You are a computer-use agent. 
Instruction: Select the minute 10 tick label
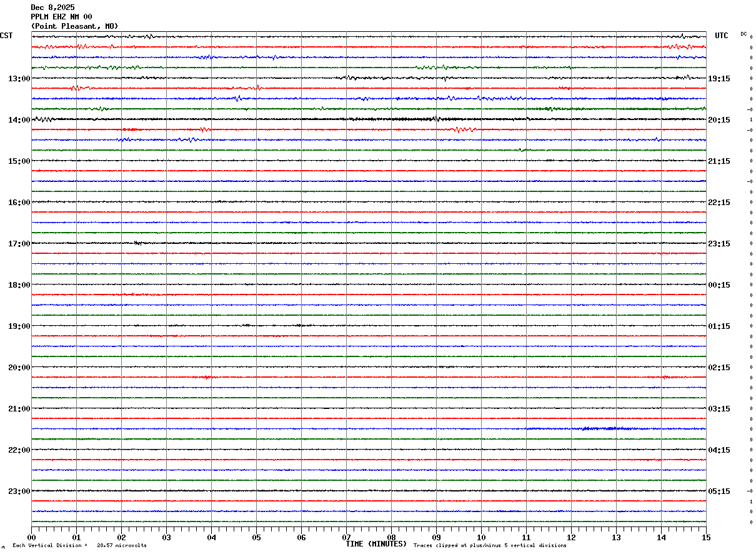[481, 537]
